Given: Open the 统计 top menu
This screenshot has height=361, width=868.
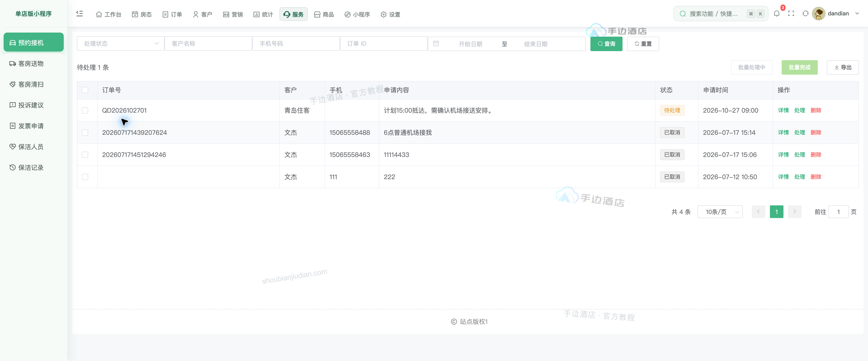Looking at the screenshot, I should coord(263,14).
